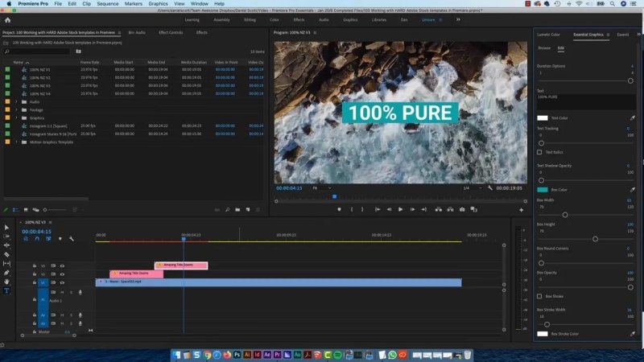The image size is (644, 362).
Task: Select the 100% NZ V1 sequence
Action: (39, 70)
